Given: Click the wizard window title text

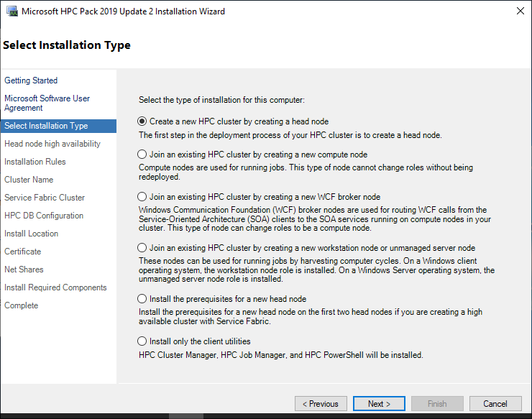Looking at the screenshot, I should point(123,11).
